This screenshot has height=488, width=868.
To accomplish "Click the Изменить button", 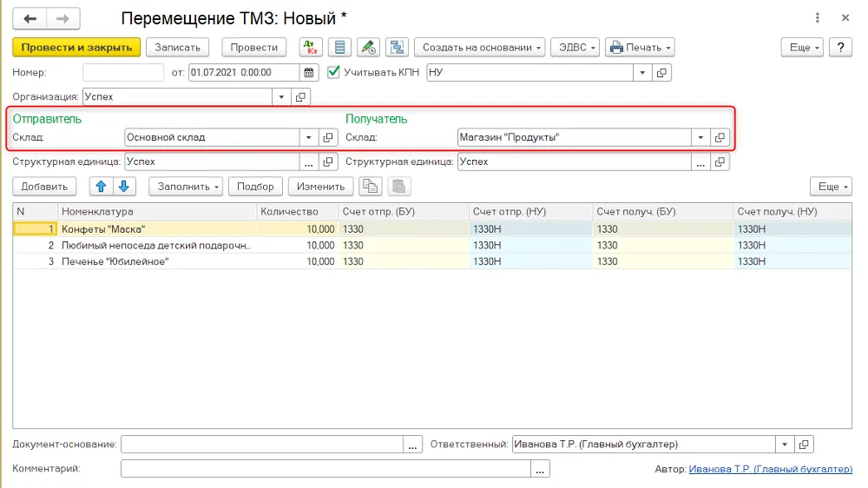I will 320,187.
